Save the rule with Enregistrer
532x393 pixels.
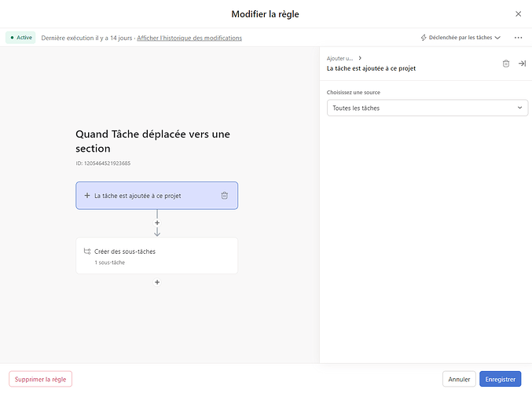coord(500,379)
